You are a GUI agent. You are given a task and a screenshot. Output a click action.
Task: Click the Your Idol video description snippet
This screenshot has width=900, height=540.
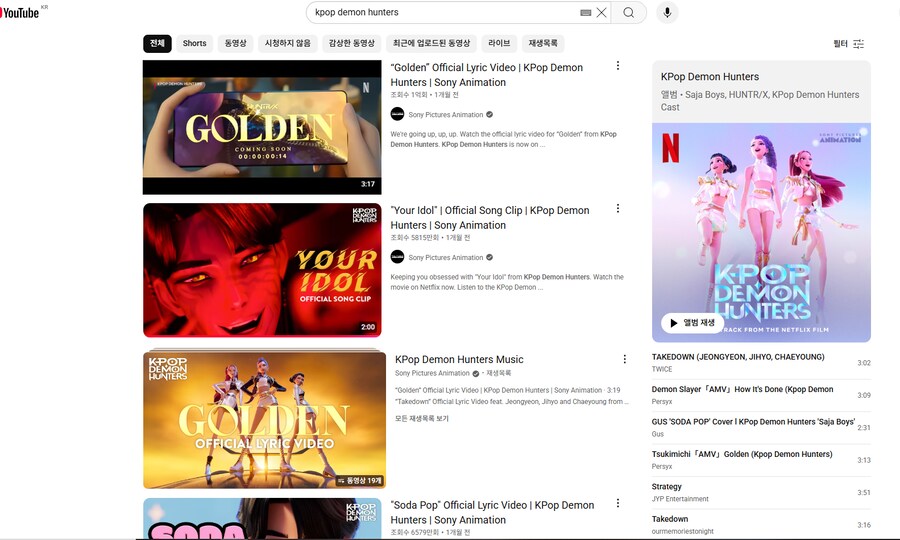(x=507, y=282)
